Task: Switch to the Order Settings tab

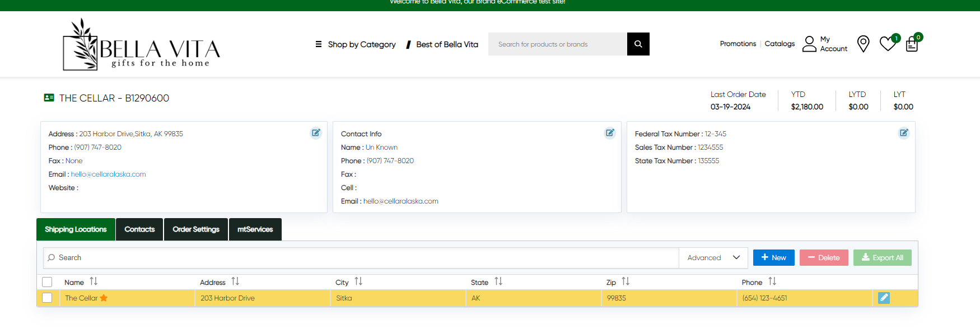Action: pos(196,229)
